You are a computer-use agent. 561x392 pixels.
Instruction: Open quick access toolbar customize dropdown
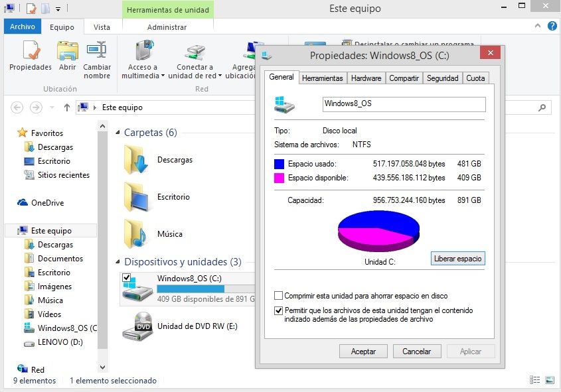click(x=58, y=9)
